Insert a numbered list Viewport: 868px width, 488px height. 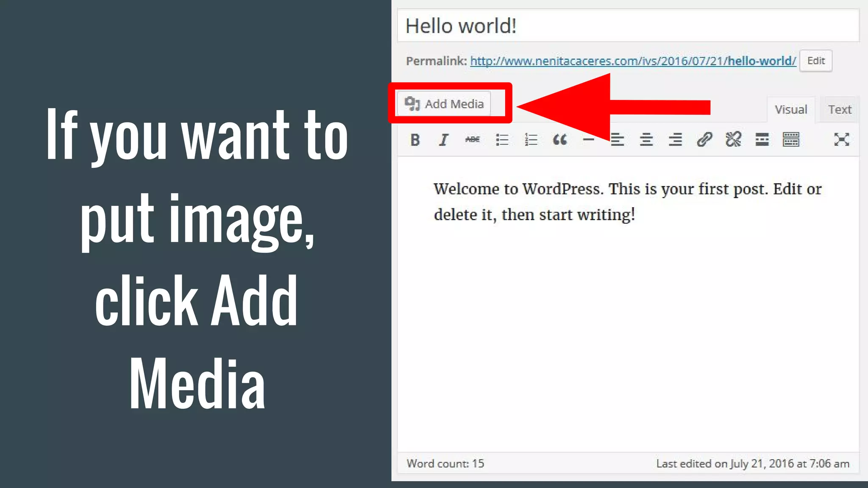tap(531, 140)
